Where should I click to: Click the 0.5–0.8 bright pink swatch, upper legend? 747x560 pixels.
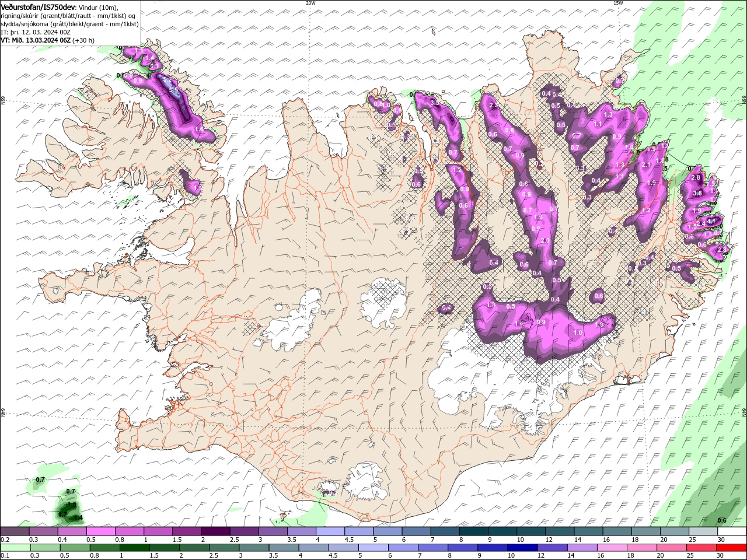pos(101,531)
